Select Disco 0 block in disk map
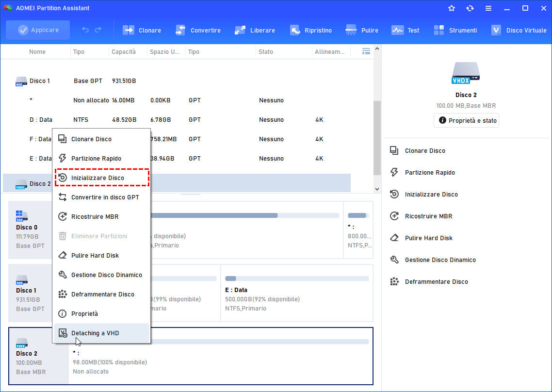Screen dimensions: 552x392 [30, 230]
